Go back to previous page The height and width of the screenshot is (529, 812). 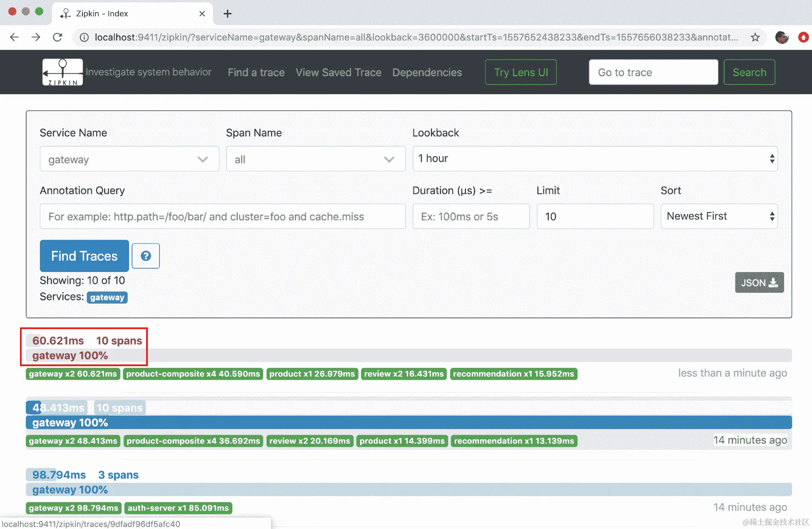(x=15, y=37)
